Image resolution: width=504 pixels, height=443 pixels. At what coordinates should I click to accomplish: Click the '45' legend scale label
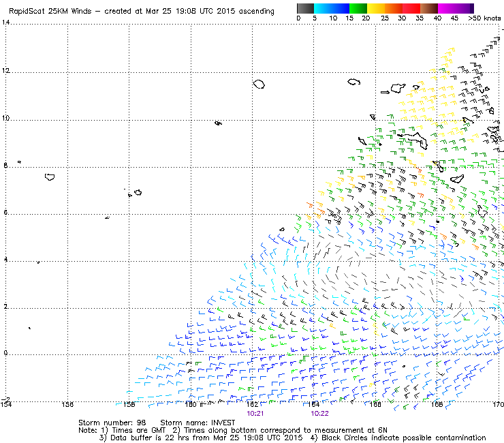(x=454, y=18)
